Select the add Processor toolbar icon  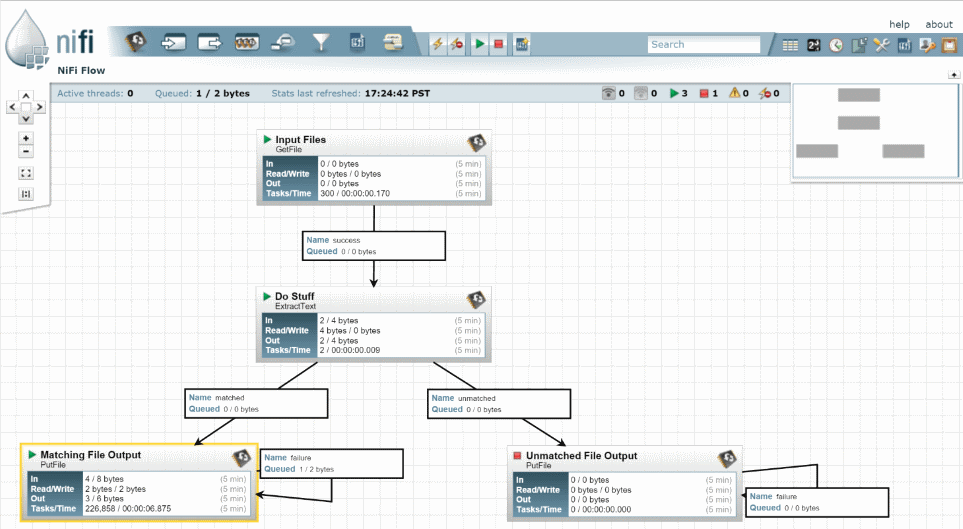coord(136,42)
